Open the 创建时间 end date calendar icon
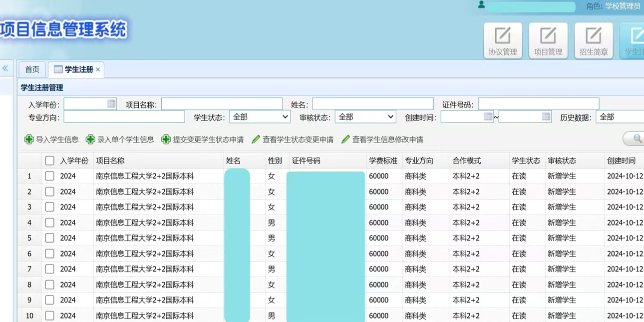644x322 pixels. 546,117
